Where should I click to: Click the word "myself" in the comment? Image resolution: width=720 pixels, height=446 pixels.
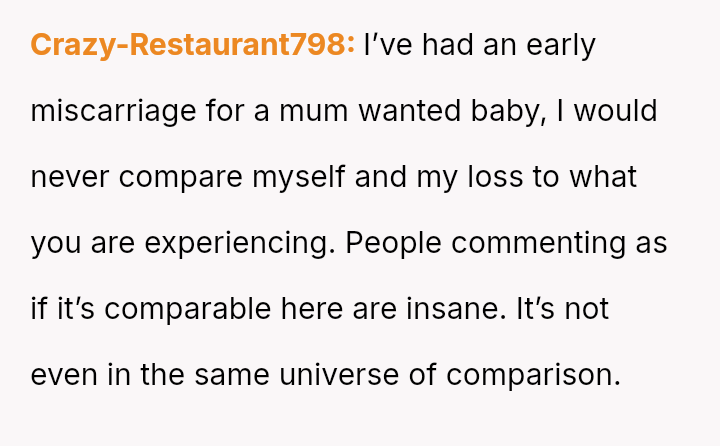tap(299, 178)
